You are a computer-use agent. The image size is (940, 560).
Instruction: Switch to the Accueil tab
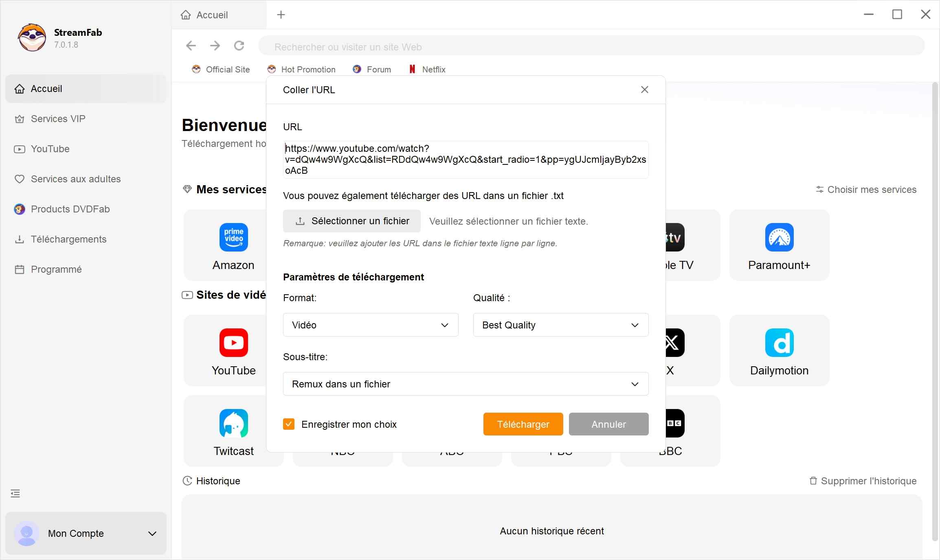tap(212, 15)
